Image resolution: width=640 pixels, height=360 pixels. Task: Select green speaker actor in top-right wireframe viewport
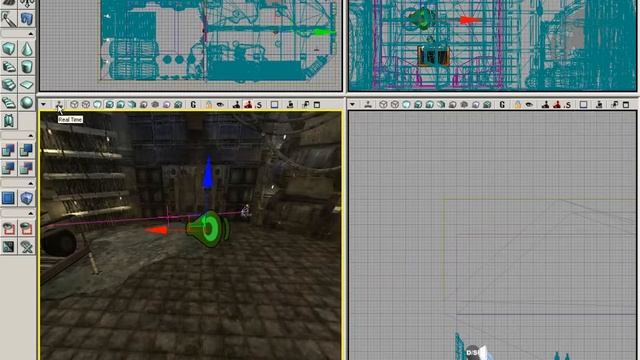[422, 19]
